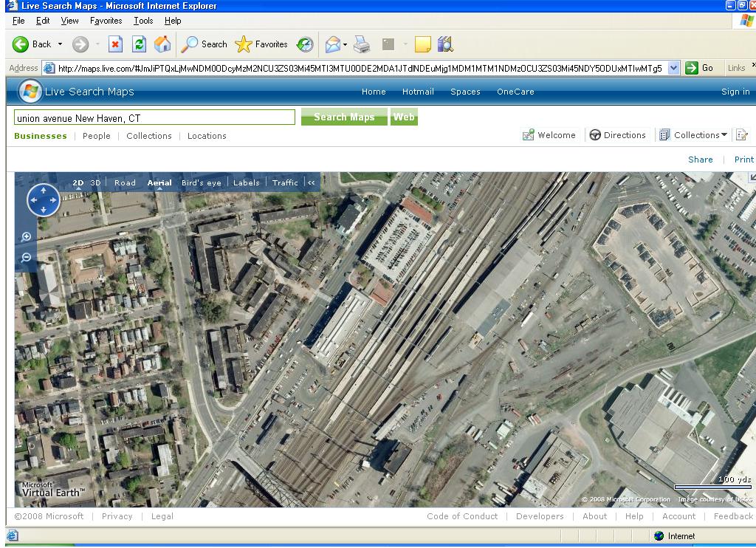
Task: Toggle the Traffic overlay on the map
Action: (285, 182)
